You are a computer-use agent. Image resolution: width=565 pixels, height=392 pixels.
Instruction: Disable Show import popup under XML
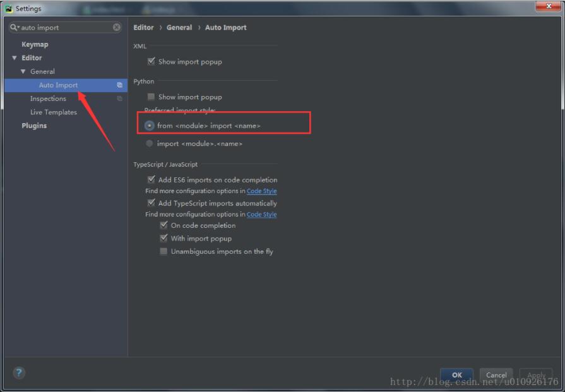152,61
